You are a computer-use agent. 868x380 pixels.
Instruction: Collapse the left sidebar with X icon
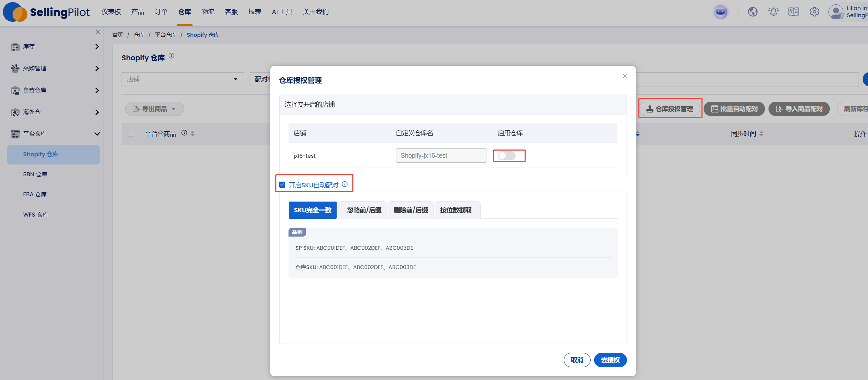(98, 32)
